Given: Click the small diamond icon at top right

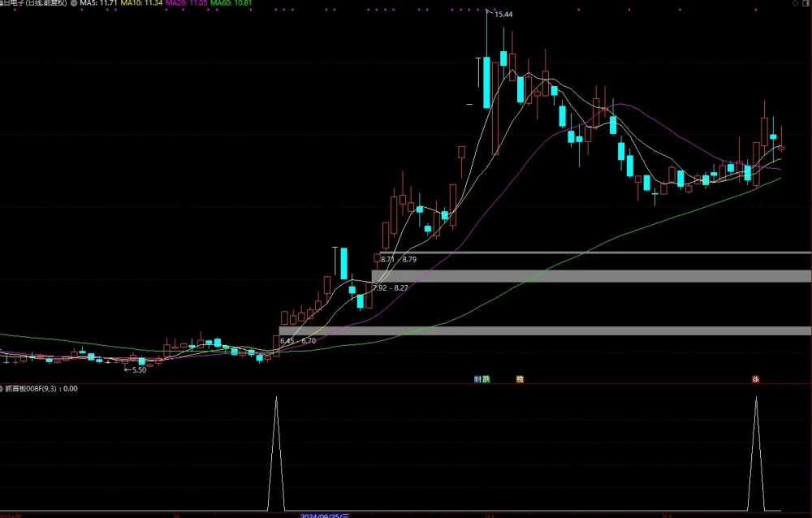Looking at the screenshot, I should [796, 3].
